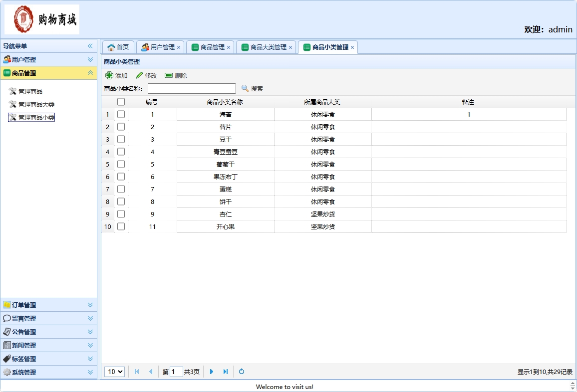Collapse the 商品管理 sidebar section

tap(48, 73)
